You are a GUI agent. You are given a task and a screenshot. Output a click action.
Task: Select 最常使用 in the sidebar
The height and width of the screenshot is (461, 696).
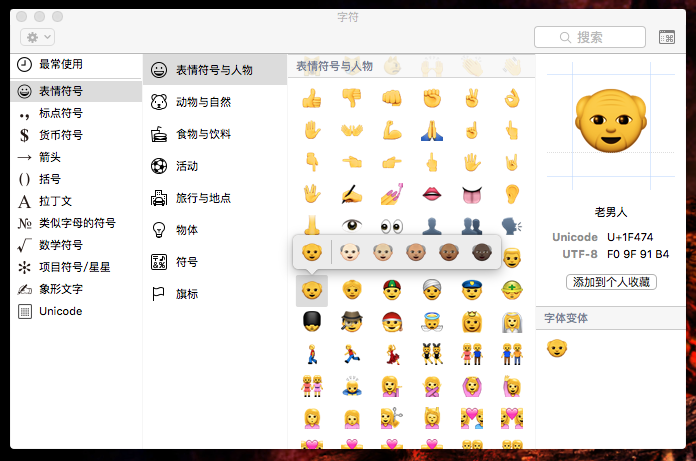(75, 64)
